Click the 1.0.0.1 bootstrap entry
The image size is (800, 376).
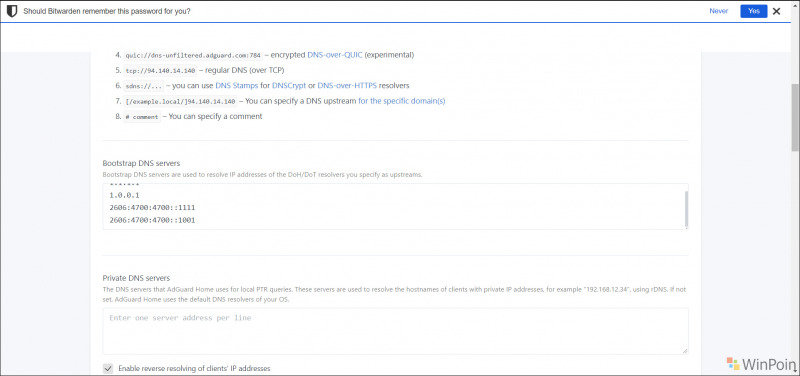[x=124, y=195]
